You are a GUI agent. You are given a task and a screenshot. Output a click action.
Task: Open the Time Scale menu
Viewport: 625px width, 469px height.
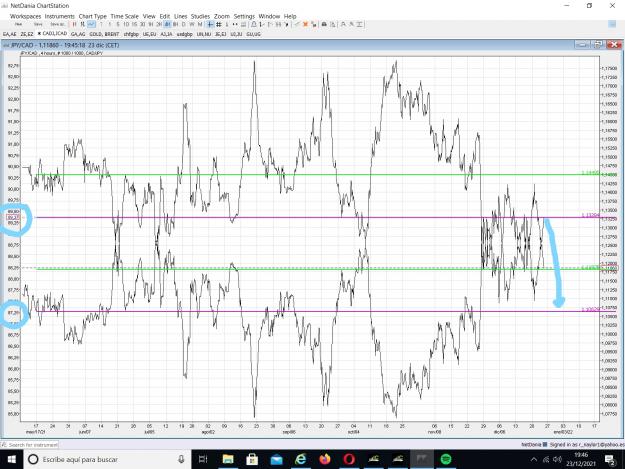point(124,16)
